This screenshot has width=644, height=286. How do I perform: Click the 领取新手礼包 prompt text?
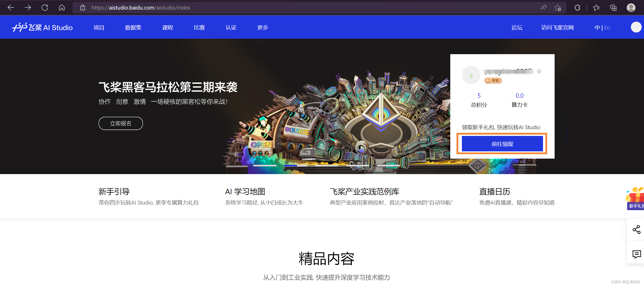pos(501,127)
